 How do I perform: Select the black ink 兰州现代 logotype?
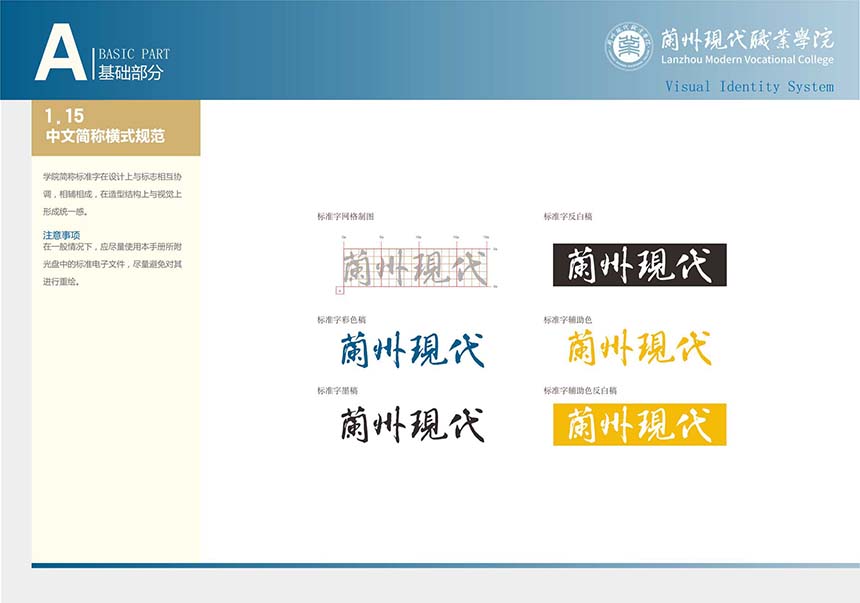tap(412, 424)
